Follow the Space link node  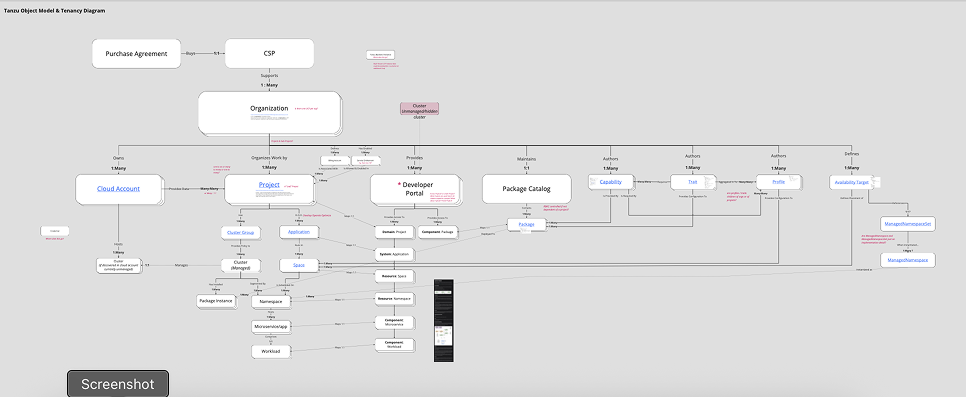[x=299, y=265]
